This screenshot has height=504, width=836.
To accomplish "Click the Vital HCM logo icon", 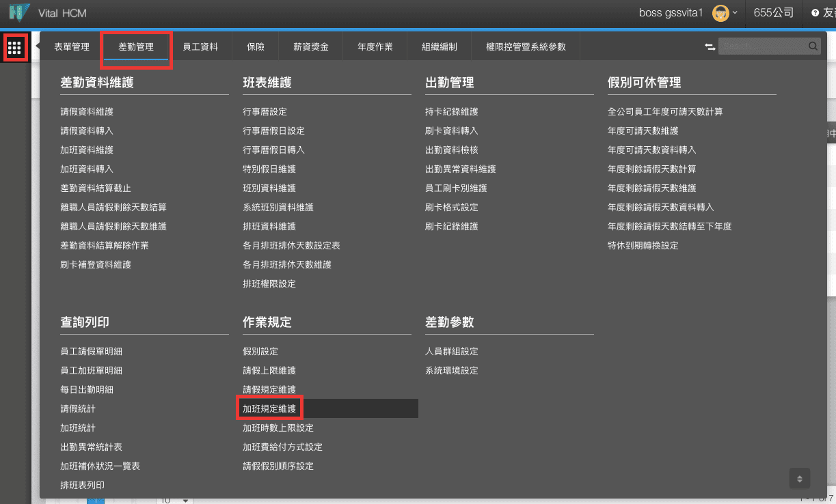I will (x=19, y=13).
